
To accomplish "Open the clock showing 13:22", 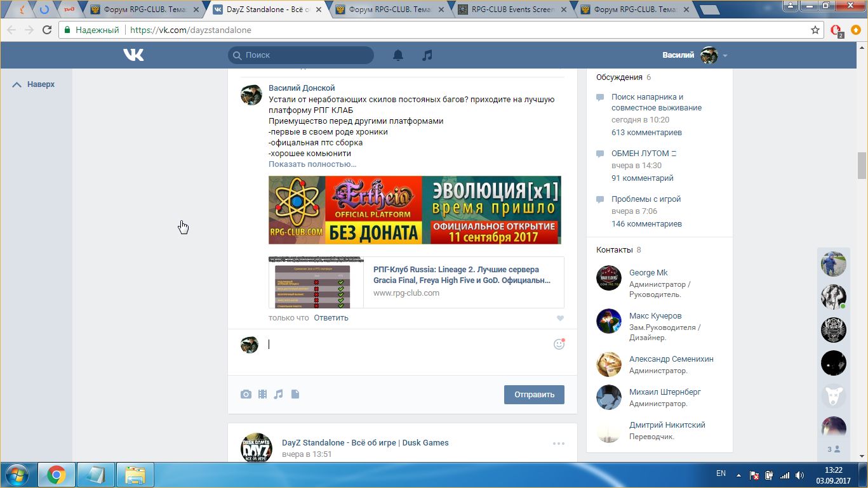I will pyautogui.click(x=833, y=470).
